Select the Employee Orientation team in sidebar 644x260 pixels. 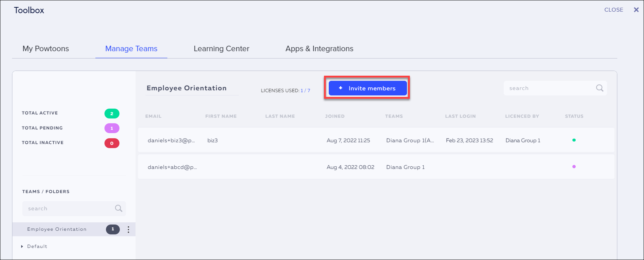[x=74, y=229]
